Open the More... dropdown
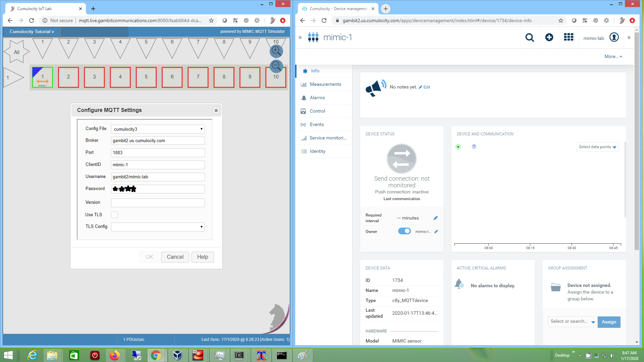644x362 pixels. point(613,57)
